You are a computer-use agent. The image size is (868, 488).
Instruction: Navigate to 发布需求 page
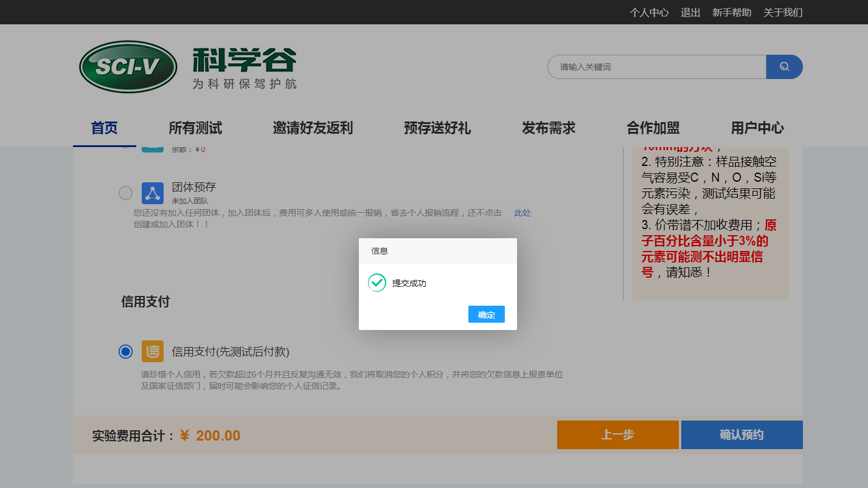[549, 128]
